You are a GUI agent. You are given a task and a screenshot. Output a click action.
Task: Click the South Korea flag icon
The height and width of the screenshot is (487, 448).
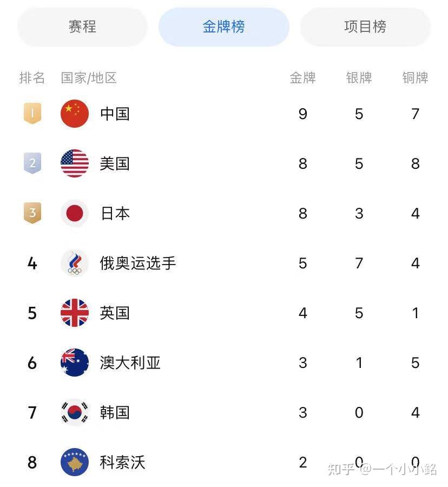(x=75, y=412)
